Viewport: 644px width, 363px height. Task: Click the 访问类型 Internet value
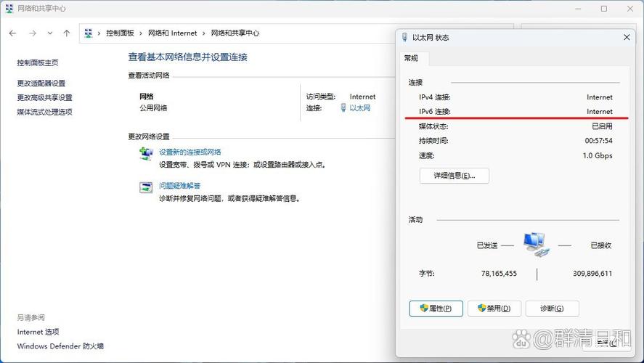point(363,97)
